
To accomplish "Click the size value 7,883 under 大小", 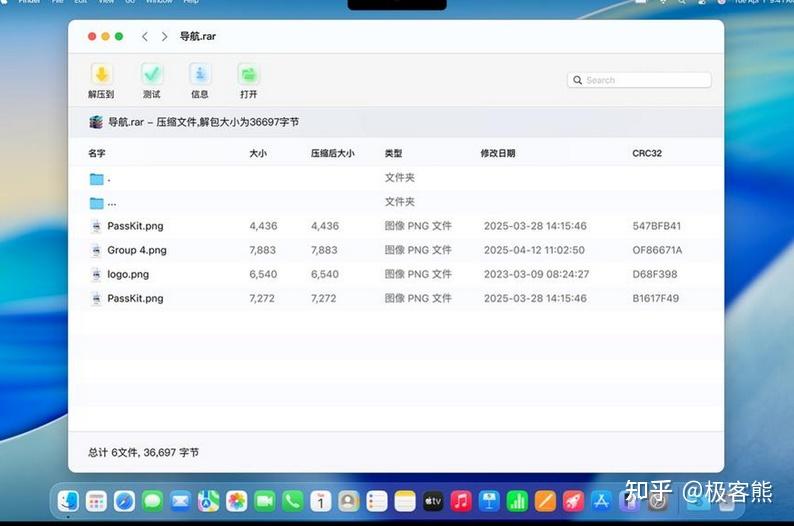I will click(262, 250).
